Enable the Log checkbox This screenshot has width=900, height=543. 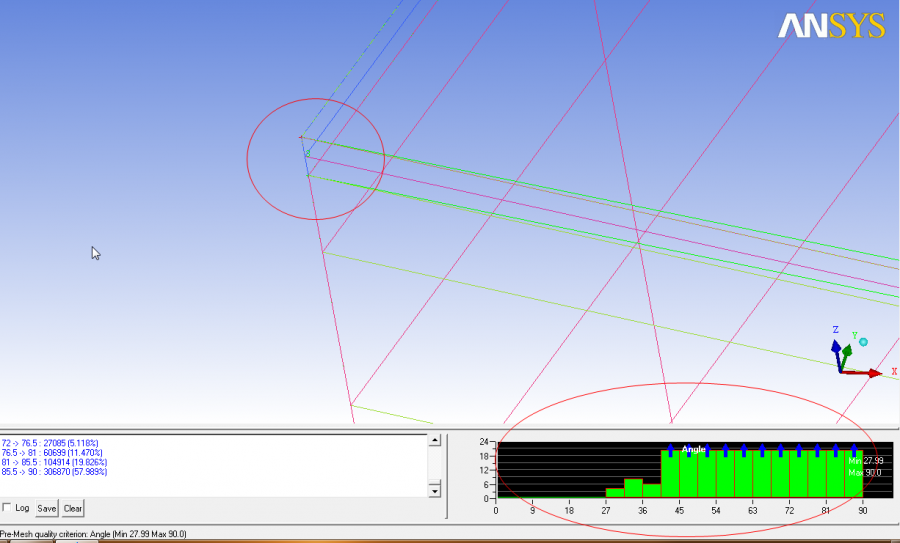coord(7,507)
